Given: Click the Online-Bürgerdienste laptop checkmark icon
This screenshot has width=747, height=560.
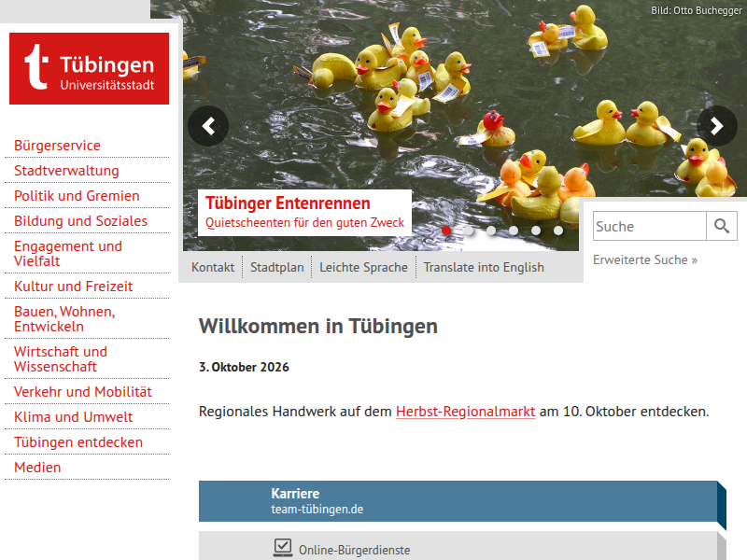Looking at the screenshot, I should [283, 548].
